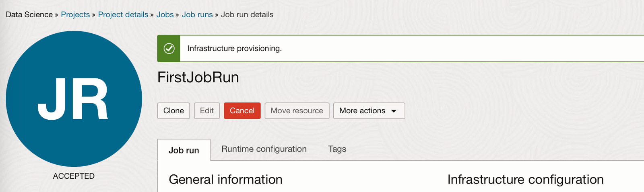
Task: Open the Runtime configuration tab
Action: [264, 149]
